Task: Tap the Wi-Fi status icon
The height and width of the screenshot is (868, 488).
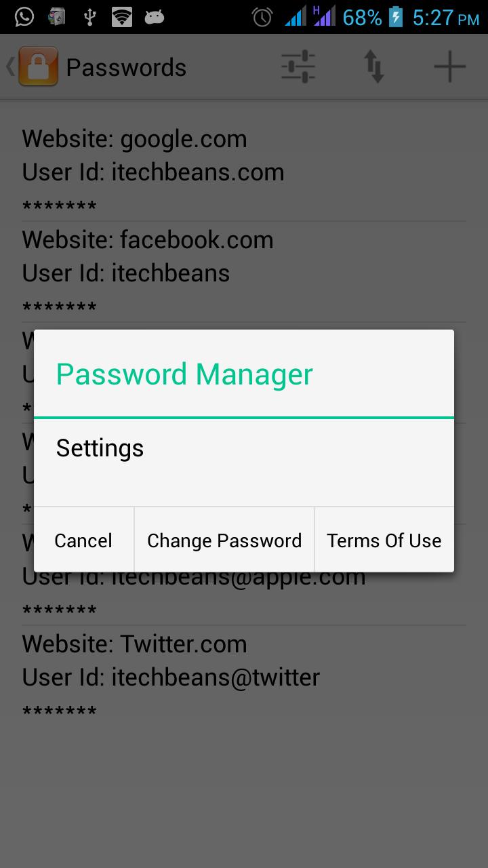Action: coord(122,17)
